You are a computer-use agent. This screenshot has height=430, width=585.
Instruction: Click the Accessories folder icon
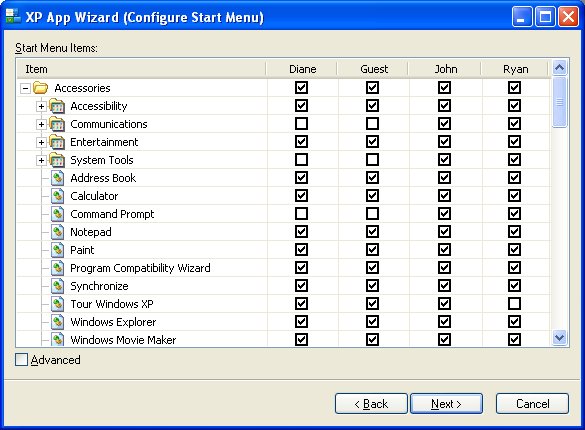[x=40, y=88]
